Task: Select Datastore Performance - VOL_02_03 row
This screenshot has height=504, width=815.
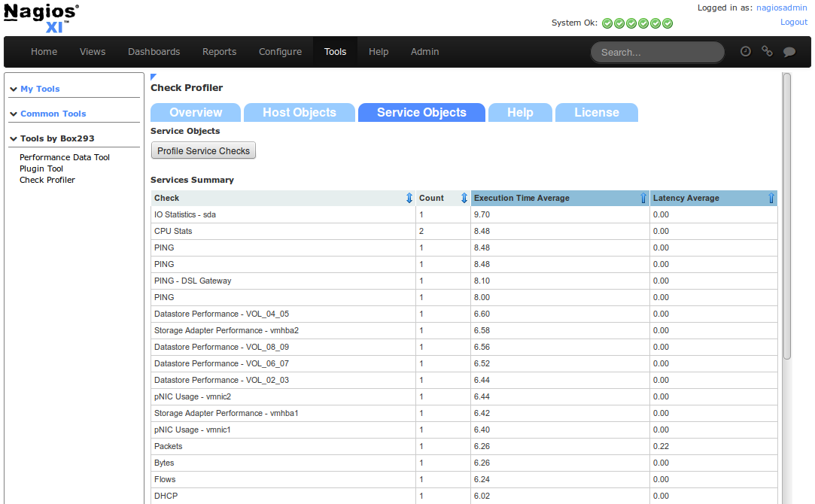Action: [x=464, y=380]
